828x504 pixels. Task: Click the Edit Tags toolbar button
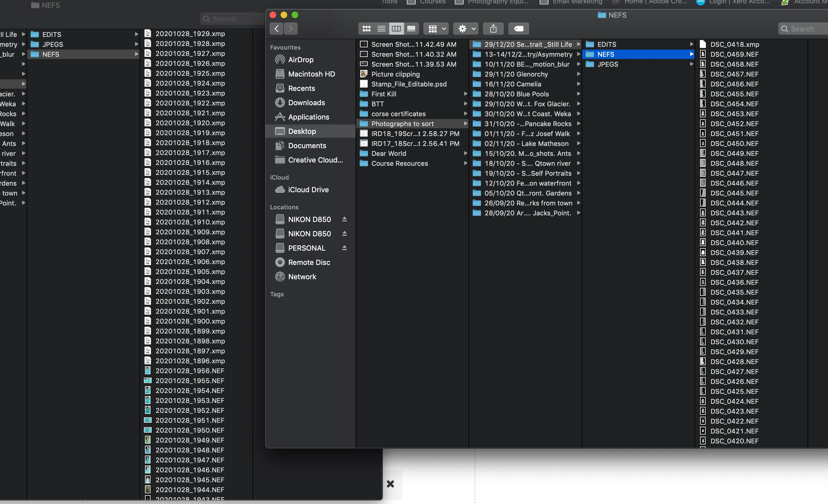(518, 29)
